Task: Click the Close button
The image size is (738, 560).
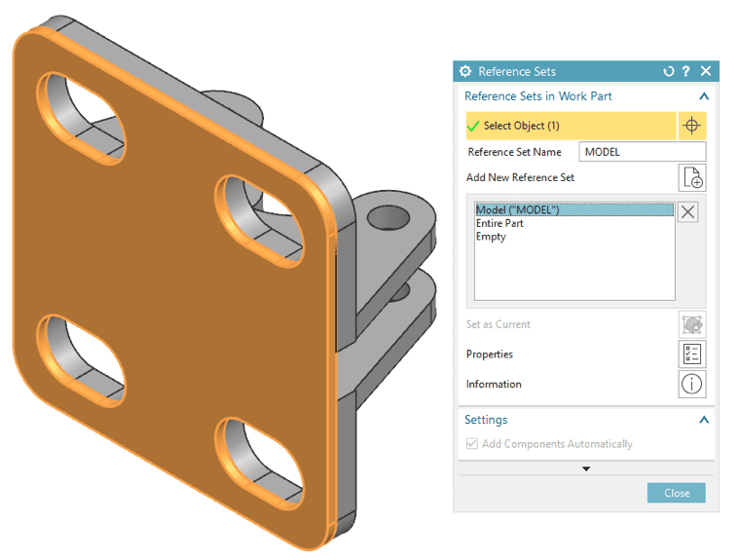Action: (677, 493)
